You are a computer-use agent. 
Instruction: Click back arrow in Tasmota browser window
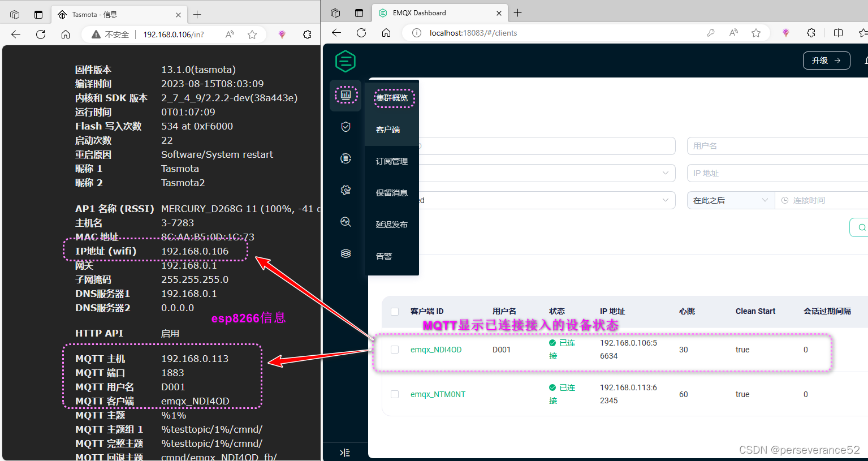point(16,35)
